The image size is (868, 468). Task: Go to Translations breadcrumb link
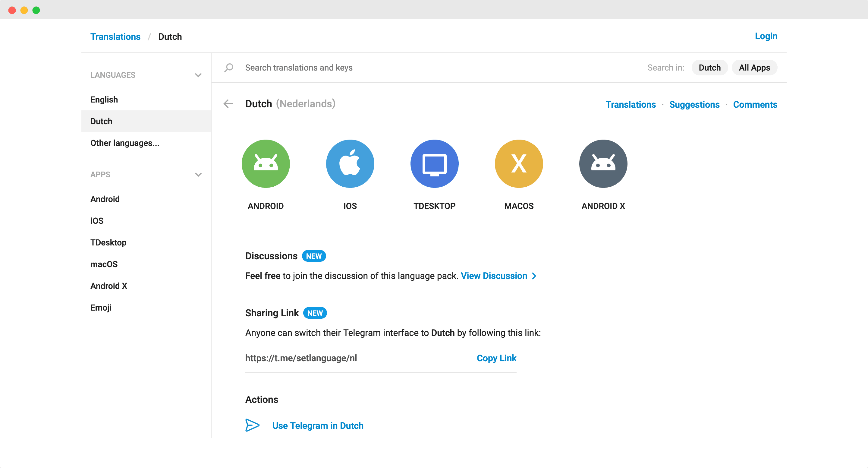(x=115, y=36)
